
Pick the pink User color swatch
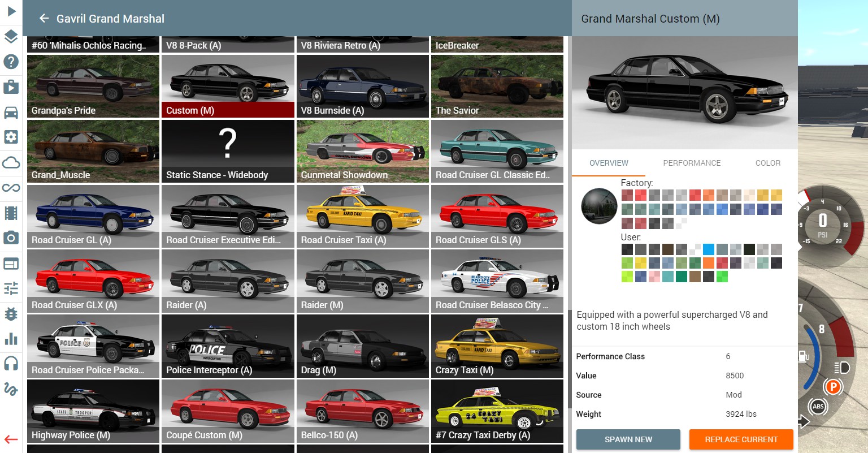[x=654, y=277]
